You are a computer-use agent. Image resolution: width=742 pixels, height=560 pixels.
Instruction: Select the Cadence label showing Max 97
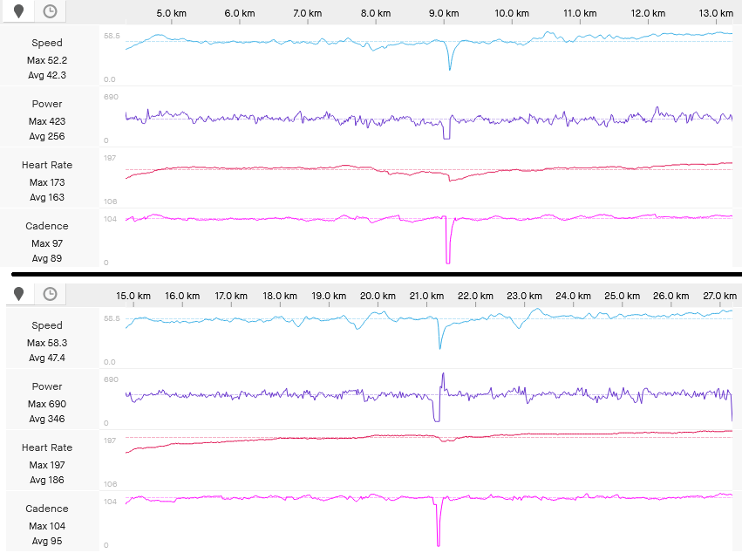(47, 226)
